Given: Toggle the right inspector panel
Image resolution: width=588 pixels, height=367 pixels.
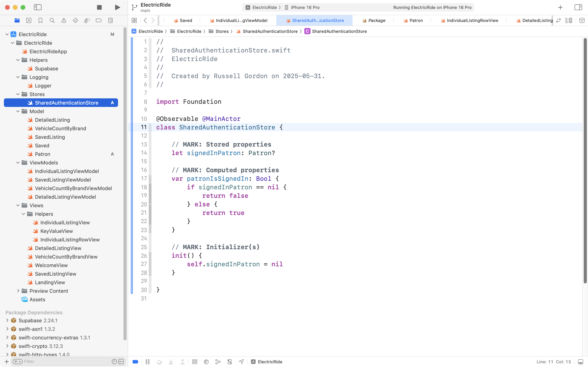Looking at the screenshot, I should pos(578,7).
